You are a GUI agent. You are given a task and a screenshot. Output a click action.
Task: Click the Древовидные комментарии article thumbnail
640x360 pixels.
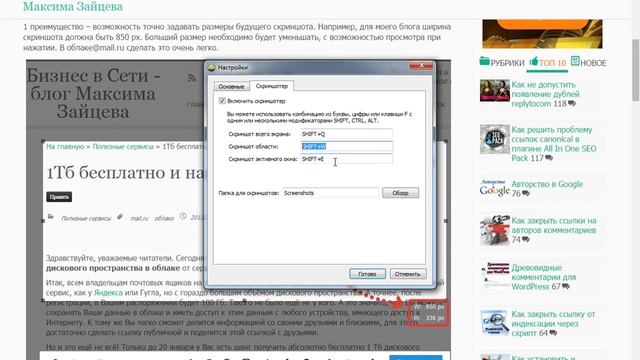pyautogui.click(x=495, y=276)
